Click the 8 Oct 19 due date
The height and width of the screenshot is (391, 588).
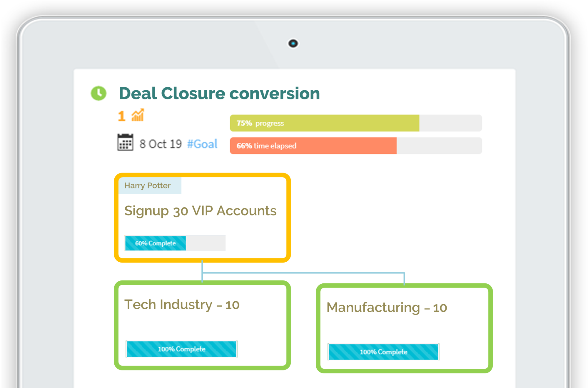tap(161, 144)
